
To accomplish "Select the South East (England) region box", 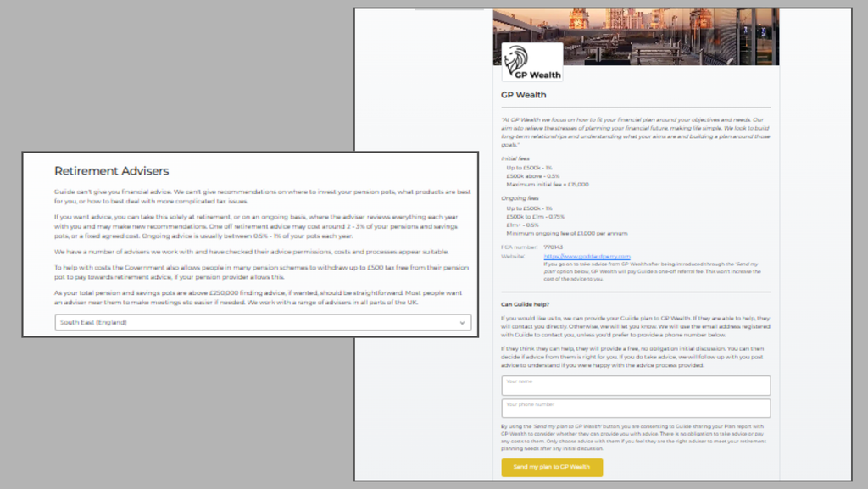I will click(263, 323).
